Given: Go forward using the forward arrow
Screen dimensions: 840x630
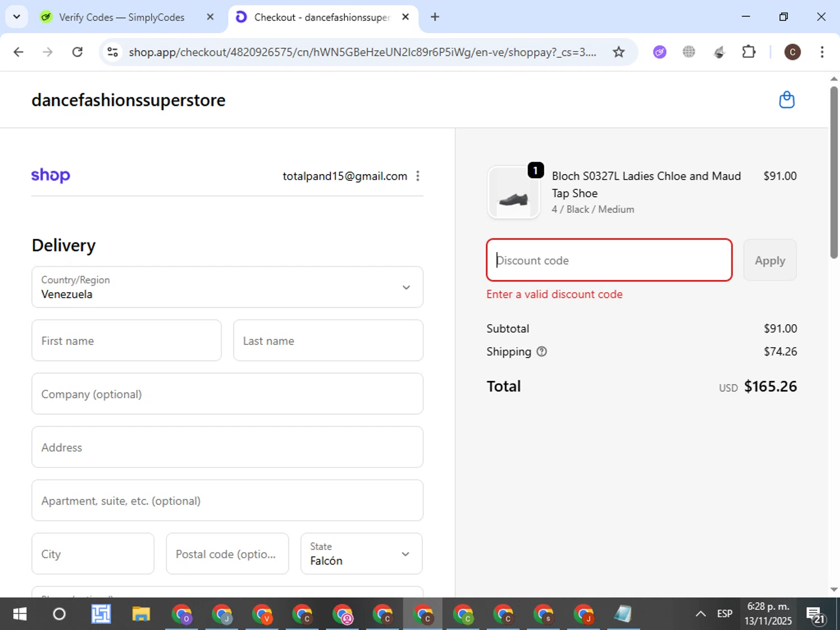Looking at the screenshot, I should [48, 52].
